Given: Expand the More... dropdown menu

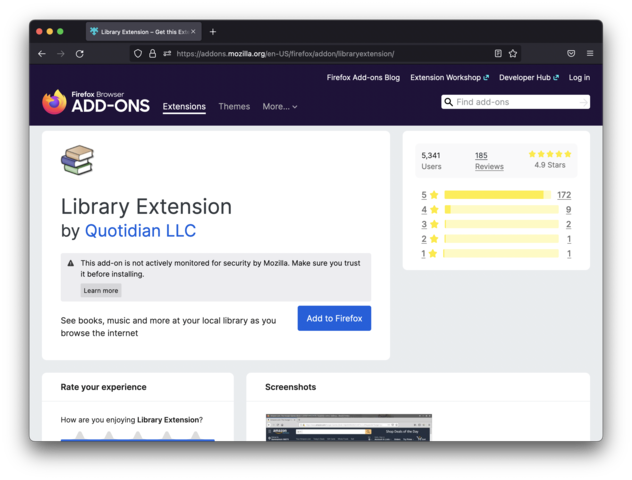Looking at the screenshot, I should tap(280, 106).
